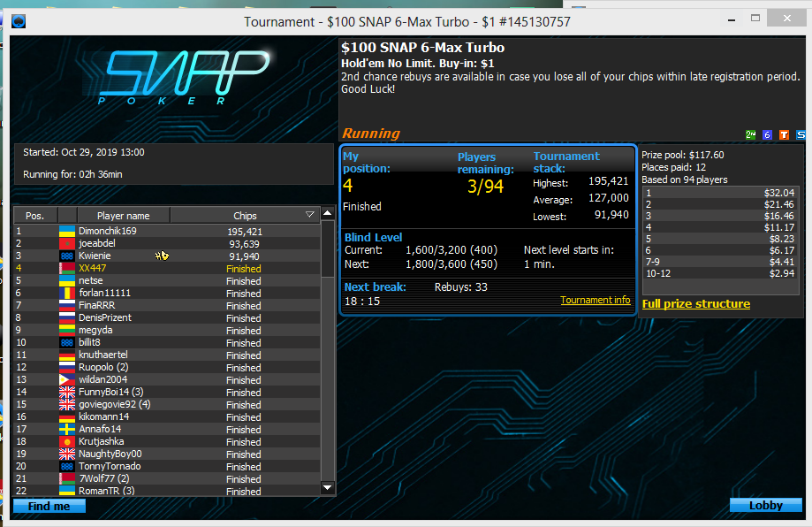The height and width of the screenshot is (527, 812).
Task: Click the flag icon beside wildan2004
Action: click(67, 380)
